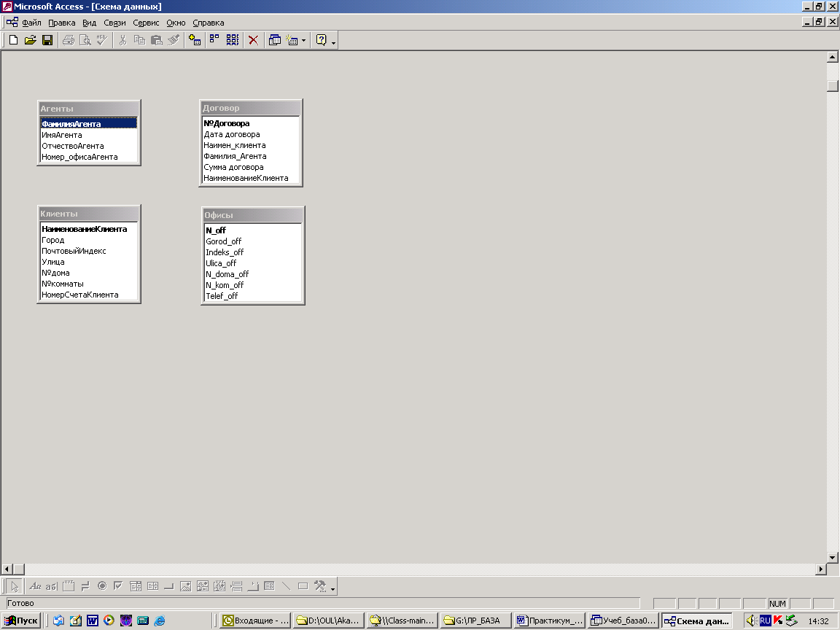Select Сумма договора field
The width and height of the screenshot is (840, 630).
251,167
